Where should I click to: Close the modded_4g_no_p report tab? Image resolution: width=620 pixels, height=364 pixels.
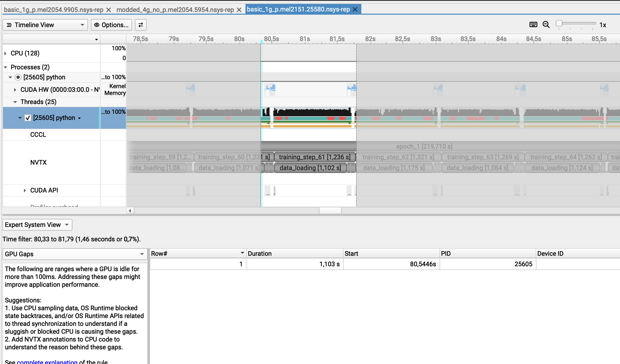click(x=239, y=10)
